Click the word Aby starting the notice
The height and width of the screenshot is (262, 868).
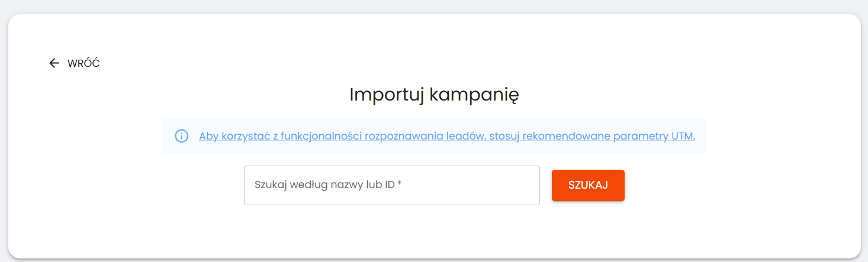click(x=209, y=136)
